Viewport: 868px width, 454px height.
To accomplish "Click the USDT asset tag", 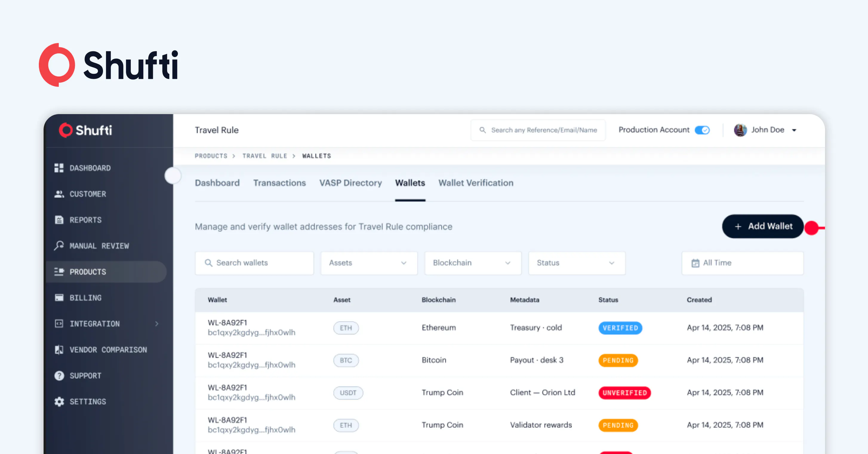I will pyautogui.click(x=348, y=392).
